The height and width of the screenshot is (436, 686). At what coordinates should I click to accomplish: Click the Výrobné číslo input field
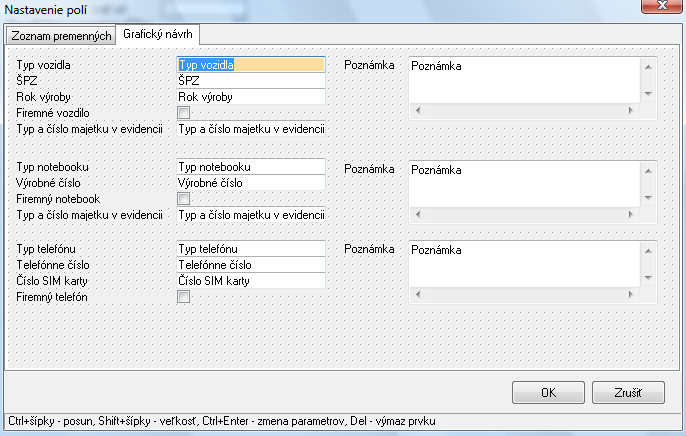(x=250, y=183)
